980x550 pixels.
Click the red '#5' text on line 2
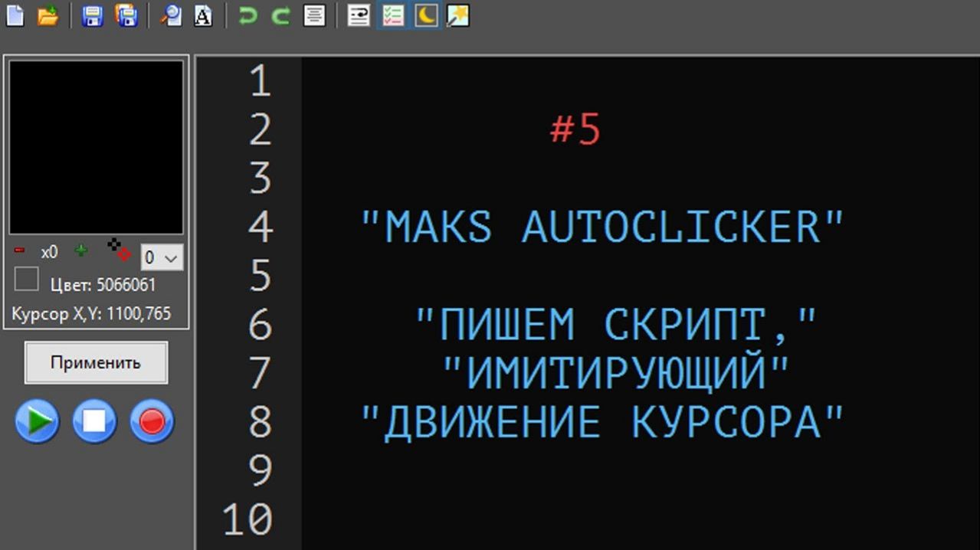[x=575, y=129]
